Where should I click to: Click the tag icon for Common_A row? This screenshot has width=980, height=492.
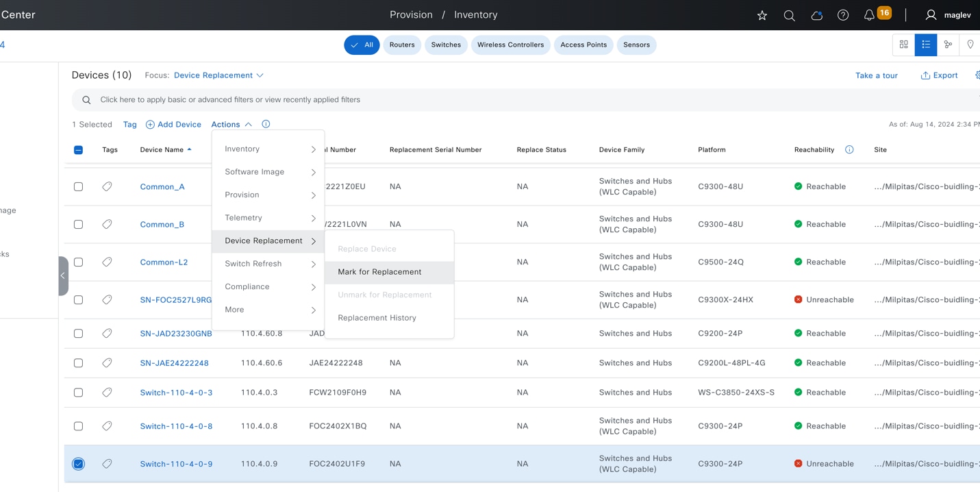pos(107,186)
